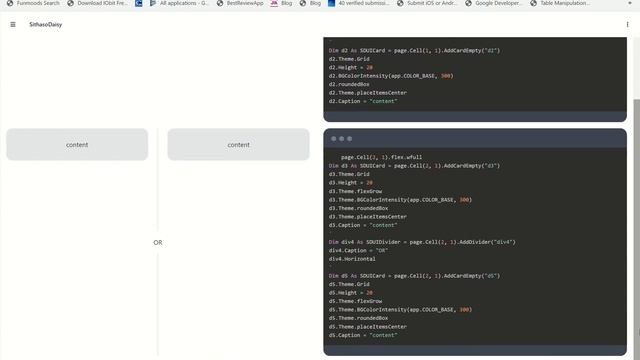Click the 'Dim d5 As SDUICard' code line
640x360 pixels.
(x=414, y=276)
